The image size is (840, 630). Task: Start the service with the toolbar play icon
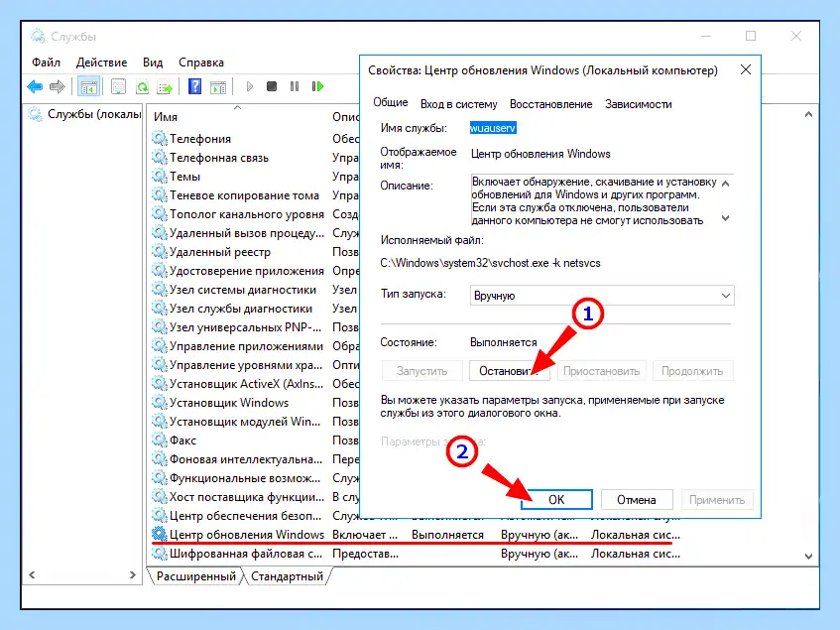(x=249, y=86)
